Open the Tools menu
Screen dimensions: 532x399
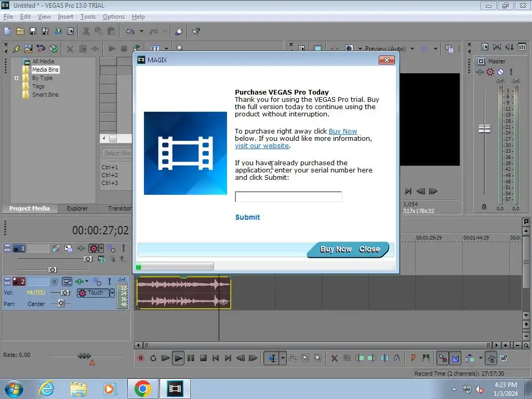[x=88, y=17]
